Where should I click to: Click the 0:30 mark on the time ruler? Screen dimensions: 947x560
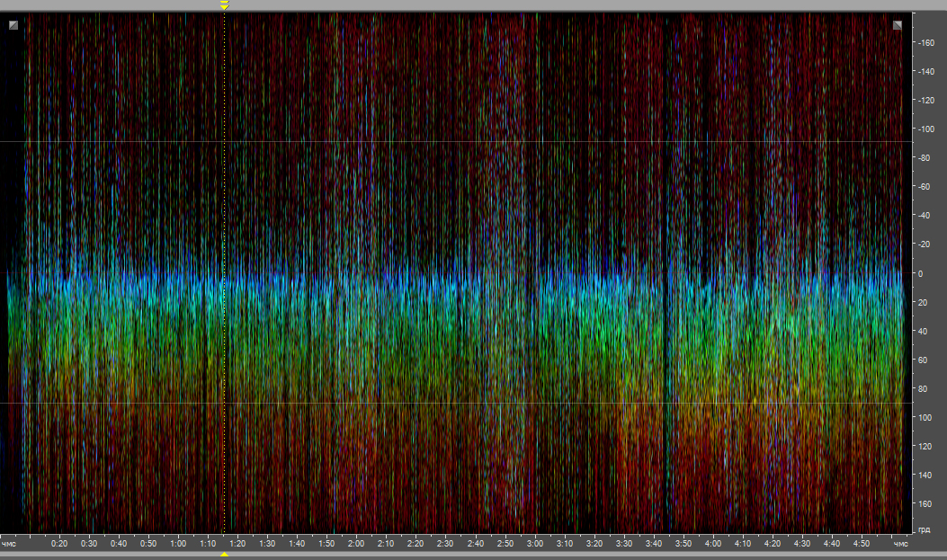click(89, 544)
